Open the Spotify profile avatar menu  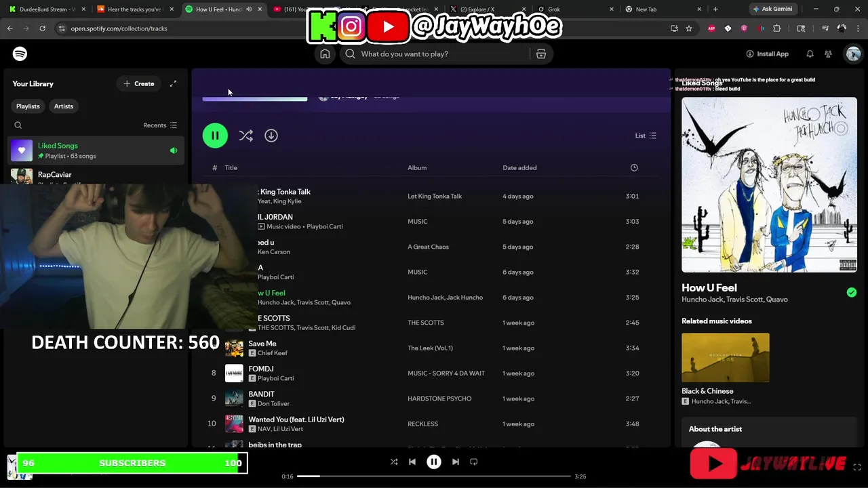853,54
